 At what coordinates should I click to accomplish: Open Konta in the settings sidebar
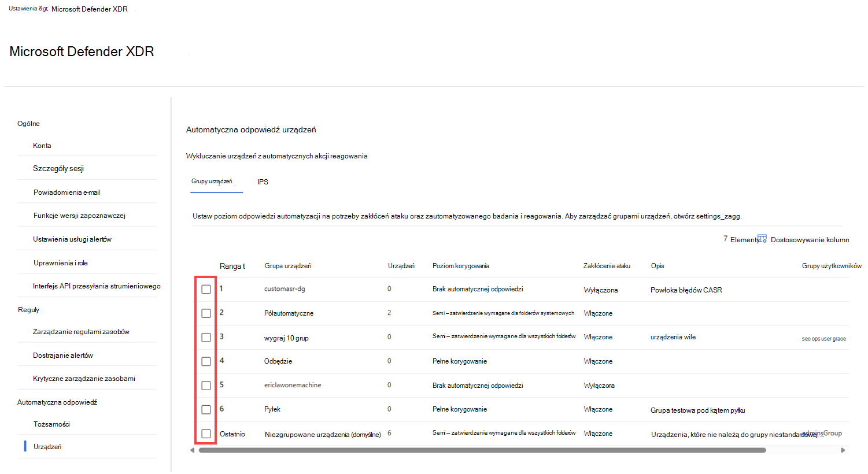(42, 146)
